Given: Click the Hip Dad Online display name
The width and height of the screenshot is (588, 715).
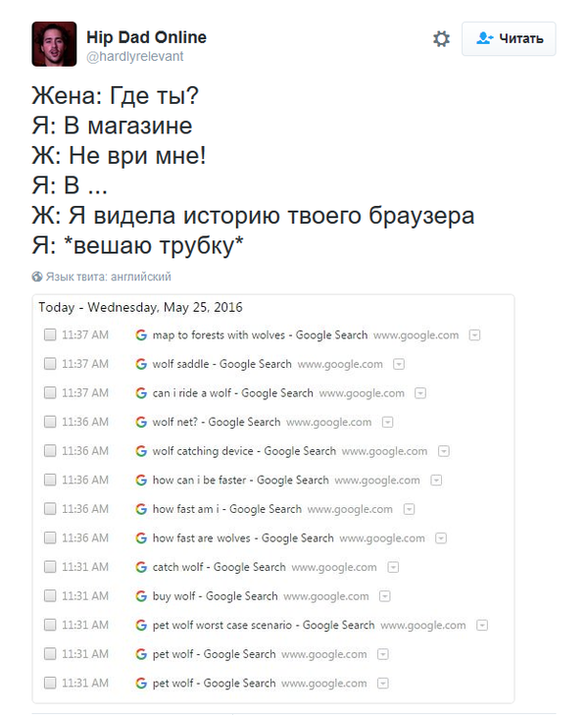Looking at the screenshot, I should (x=146, y=37).
